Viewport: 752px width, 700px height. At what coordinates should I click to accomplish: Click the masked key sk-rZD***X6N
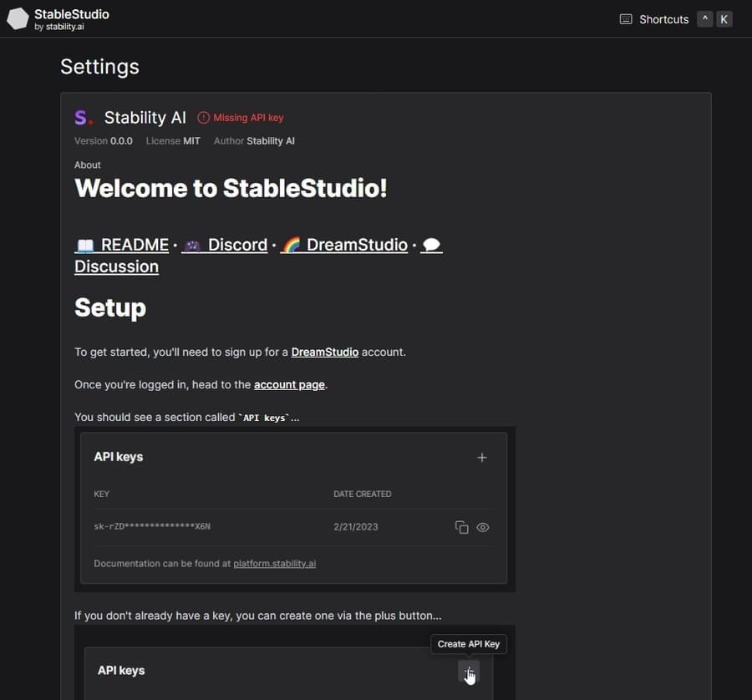point(152,526)
